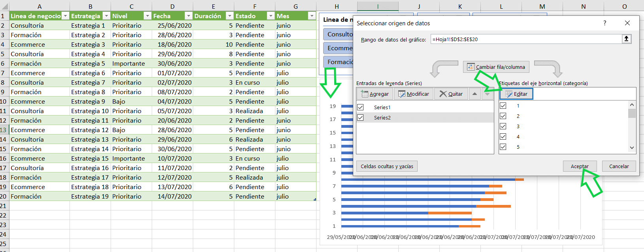
Task: Open filter dropdown for Mes column
Action: 312,16
